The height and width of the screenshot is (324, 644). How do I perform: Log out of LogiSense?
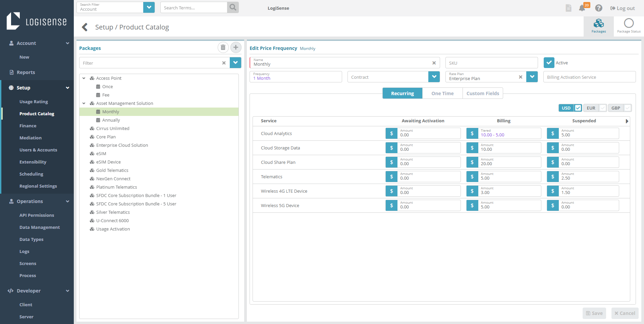coord(623,8)
